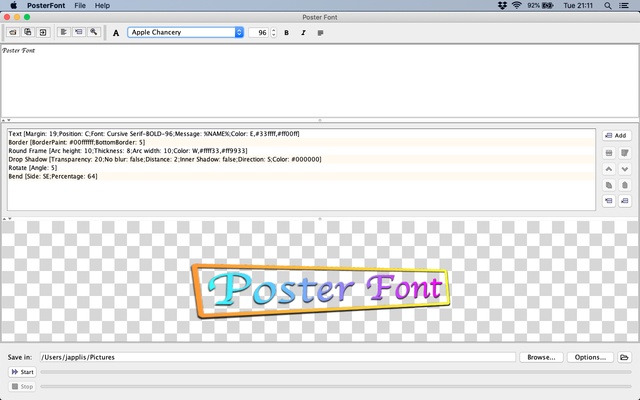Viewport: 640px width, 400px height.
Task: Click the second toolbar icon with stacked pages
Action: [28, 32]
